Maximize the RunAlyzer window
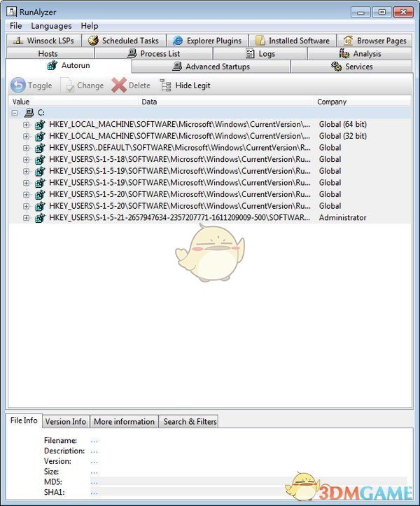The width and height of the screenshot is (420, 506). 381,12
